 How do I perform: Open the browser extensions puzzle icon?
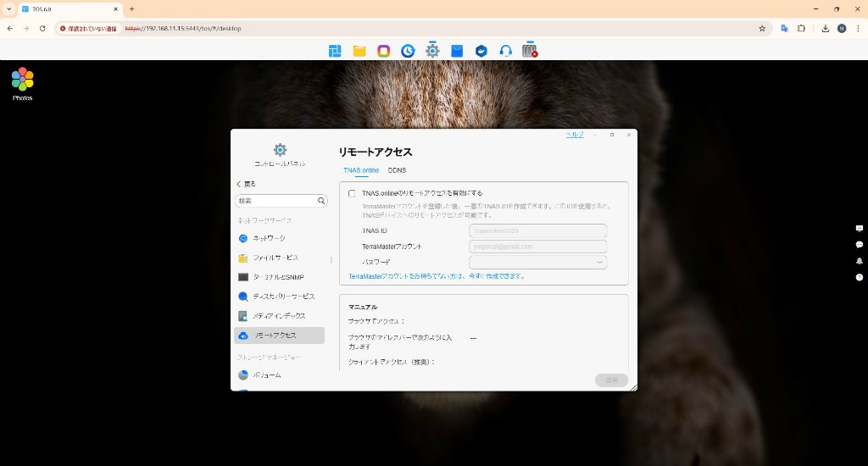click(801, 28)
